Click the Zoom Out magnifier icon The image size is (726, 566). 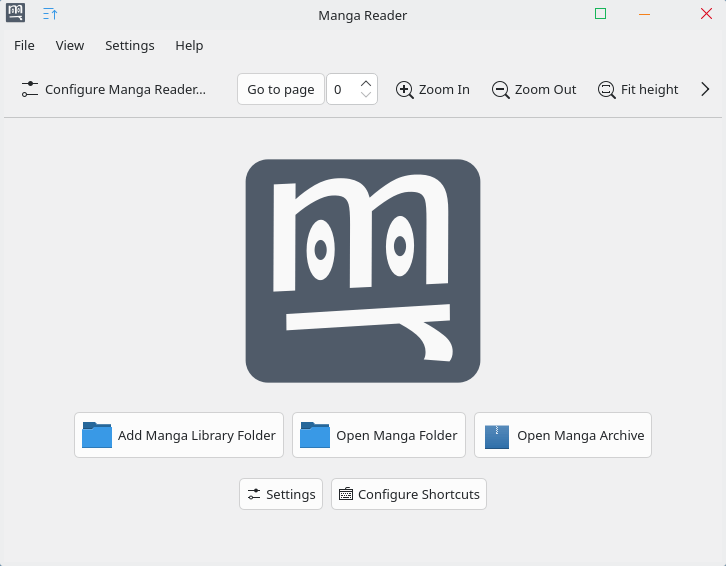click(x=501, y=90)
